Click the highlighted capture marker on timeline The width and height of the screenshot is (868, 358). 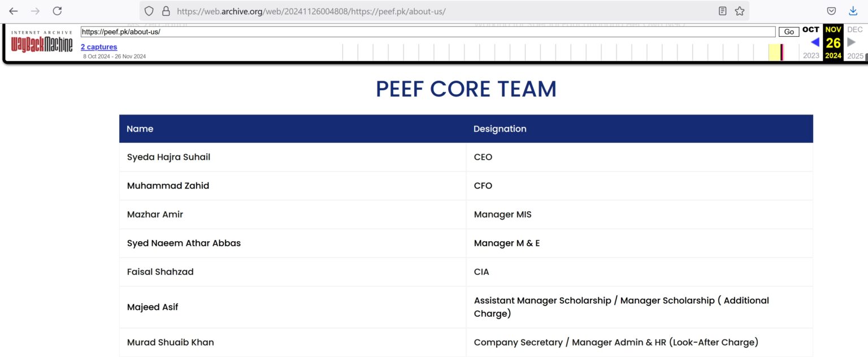tap(782, 53)
